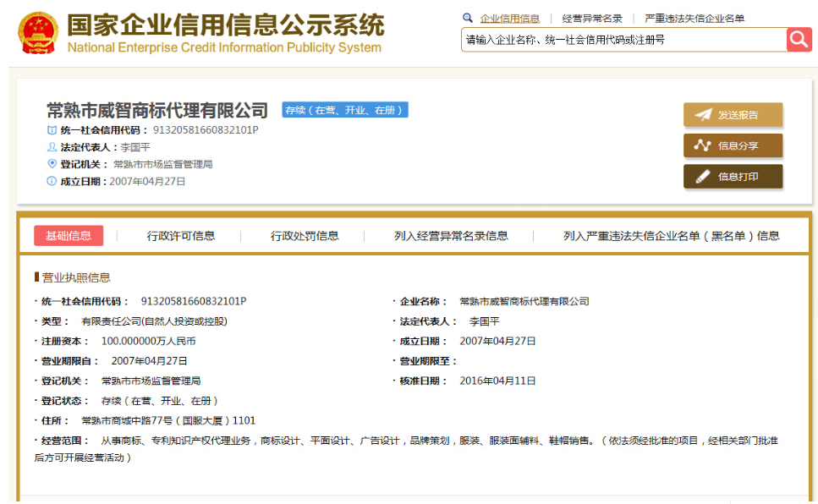The image size is (818, 504).
Task: Click the 信息打印 button
Action: coord(733,177)
